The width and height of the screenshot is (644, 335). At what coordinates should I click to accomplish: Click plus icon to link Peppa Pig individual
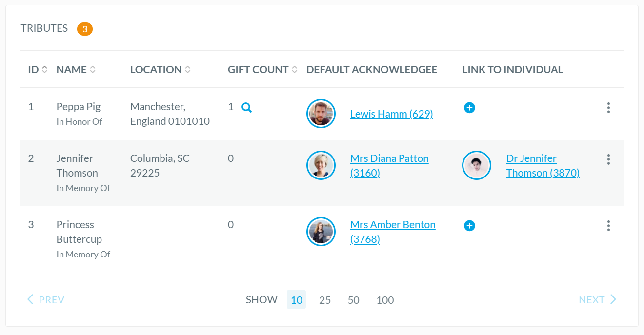pyautogui.click(x=469, y=108)
